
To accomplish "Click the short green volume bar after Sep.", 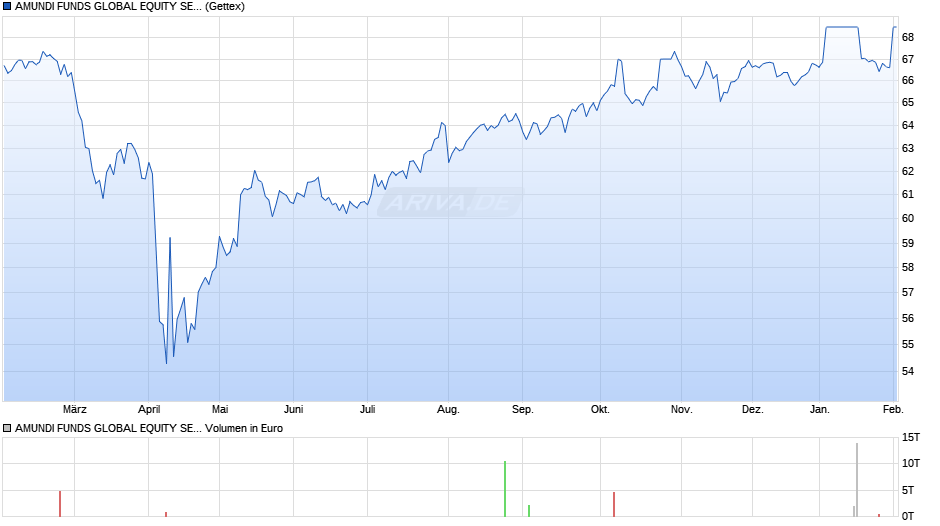I will (x=529, y=511).
